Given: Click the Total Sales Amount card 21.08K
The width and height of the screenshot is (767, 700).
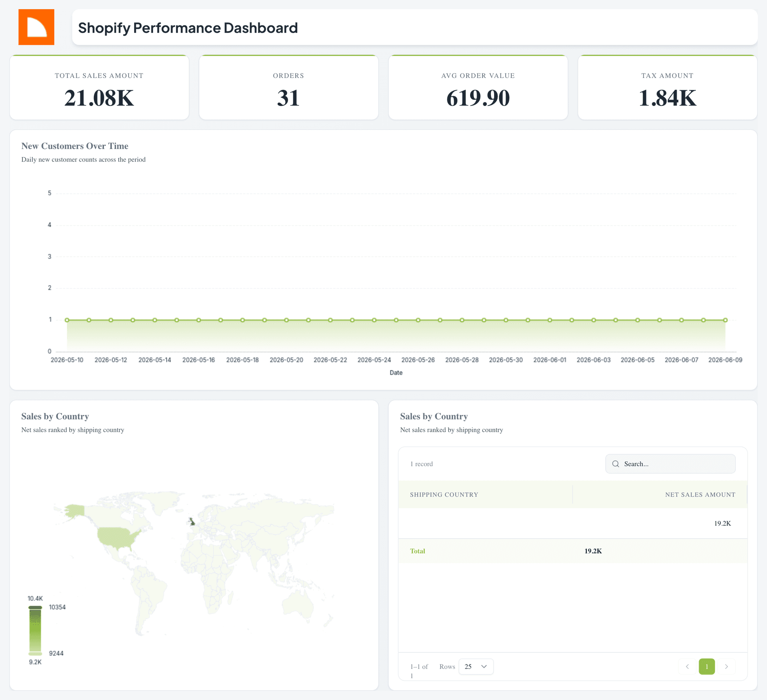Looking at the screenshot, I should [x=99, y=98].
